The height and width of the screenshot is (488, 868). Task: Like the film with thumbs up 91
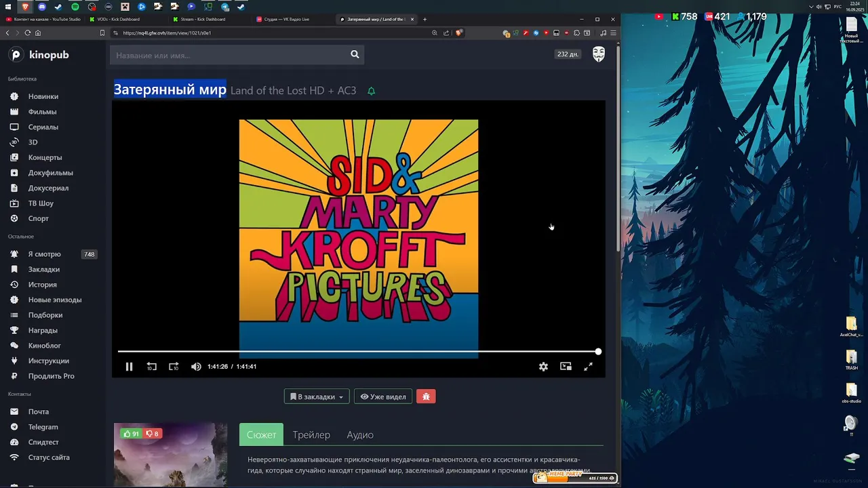(x=132, y=434)
